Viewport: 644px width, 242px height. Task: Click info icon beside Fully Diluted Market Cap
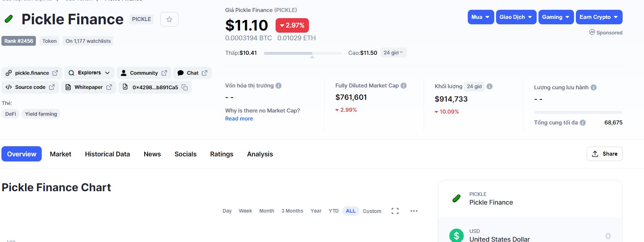pos(404,86)
